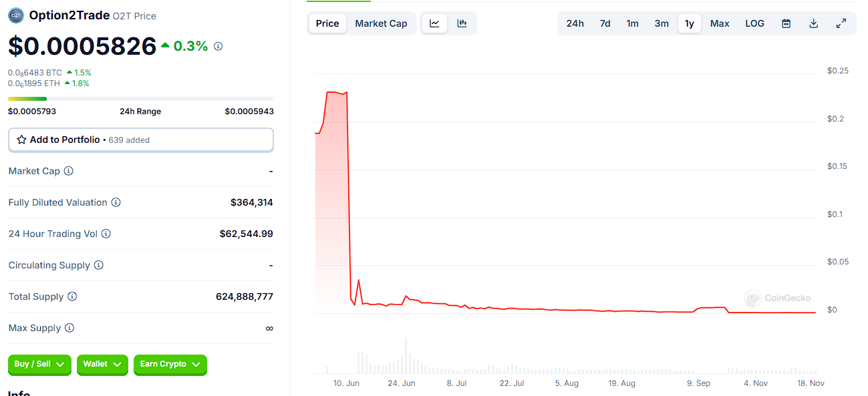Switch to the candlestick chart icon
868x396 pixels.
click(x=462, y=23)
